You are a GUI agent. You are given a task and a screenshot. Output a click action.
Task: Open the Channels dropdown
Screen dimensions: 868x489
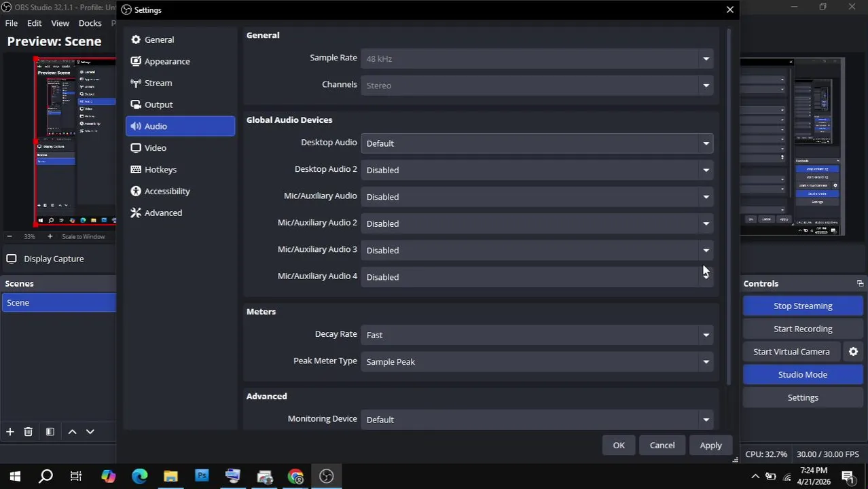537,86
